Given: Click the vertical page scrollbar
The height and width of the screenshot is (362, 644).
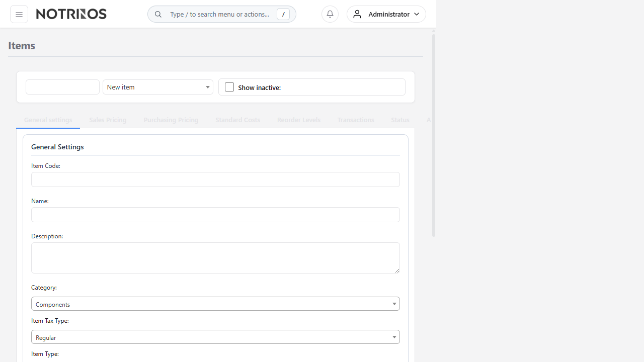Looking at the screenshot, I should pos(434,136).
